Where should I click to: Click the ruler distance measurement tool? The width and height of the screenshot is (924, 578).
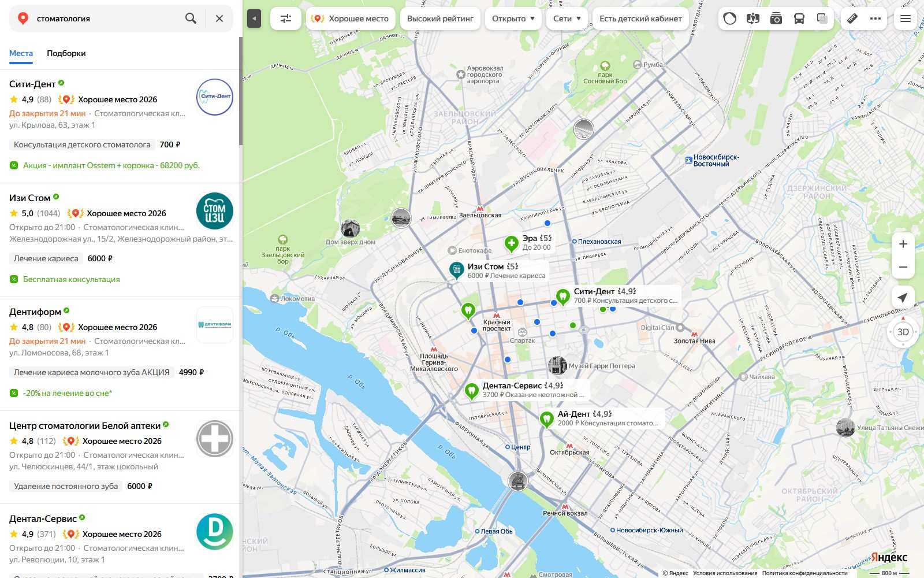click(x=852, y=18)
